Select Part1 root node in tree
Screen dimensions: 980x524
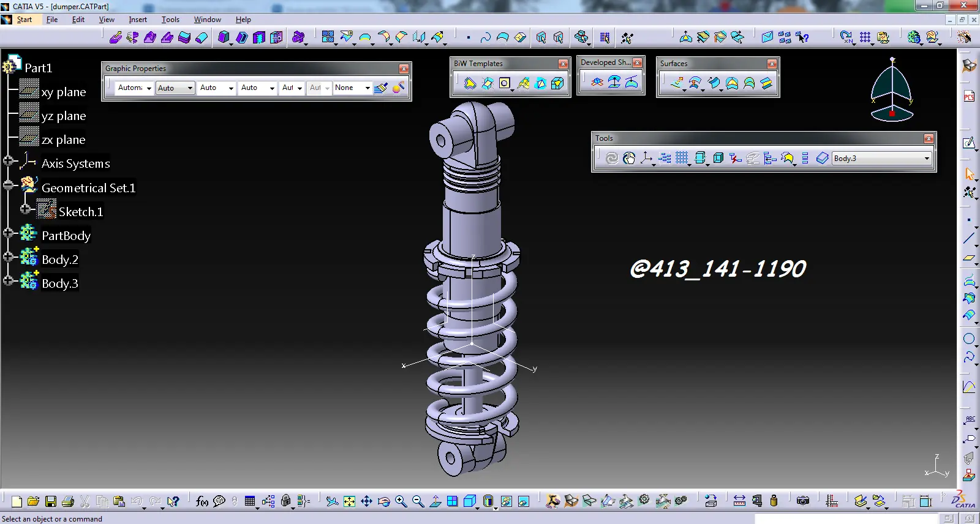[38, 67]
